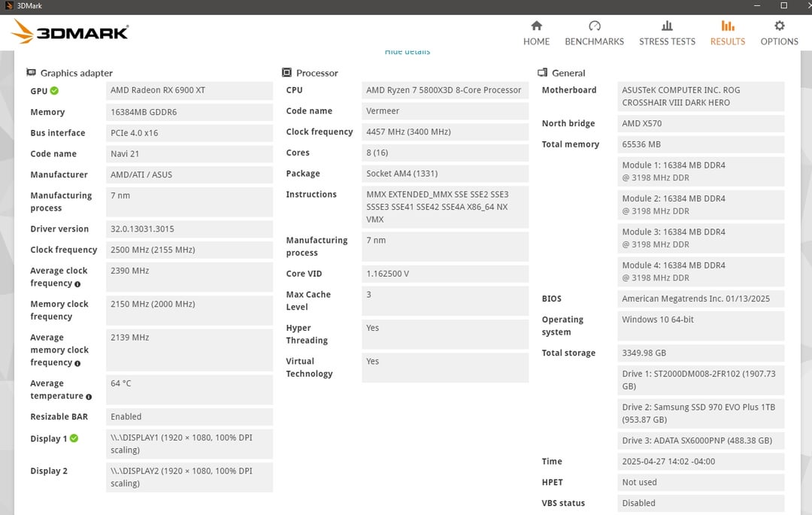The width and height of the screenshot is (812, 515).
Task: Click the Drive 1: ST2000DM008-2FR102 entry
Action: point(701,380)
